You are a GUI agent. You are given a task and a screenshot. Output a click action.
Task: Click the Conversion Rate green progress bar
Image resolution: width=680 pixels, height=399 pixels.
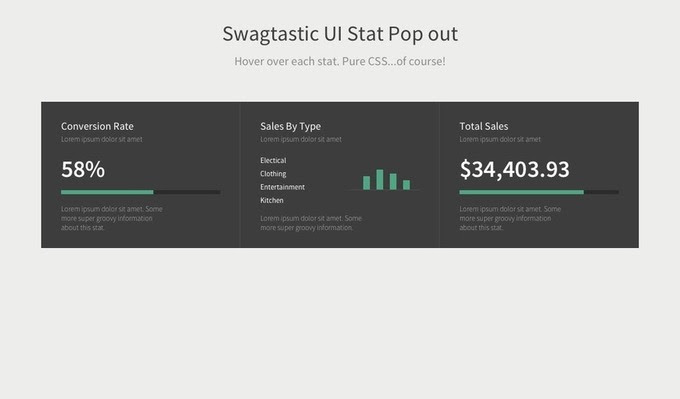pos(107,192)
